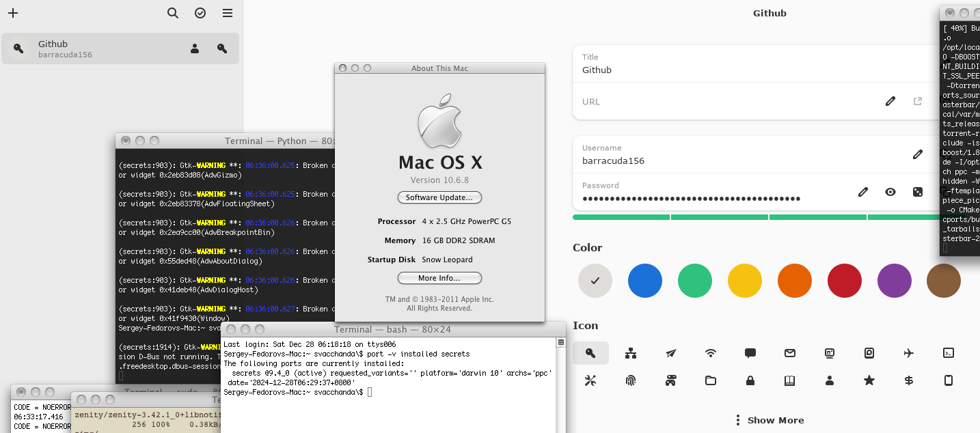Choose the game controller icon
The width and height of the screenshot is (980, 433).
coord(671,380)
